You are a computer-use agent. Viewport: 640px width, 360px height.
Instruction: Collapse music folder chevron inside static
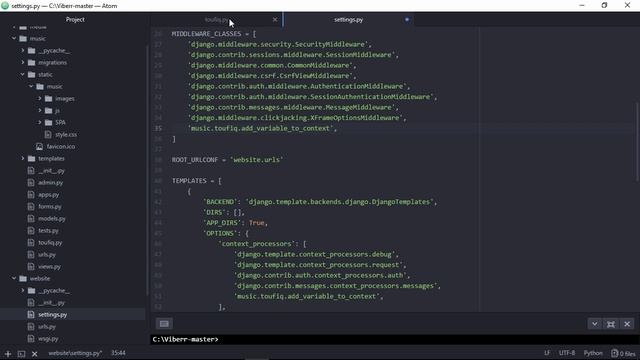[31, 87]
